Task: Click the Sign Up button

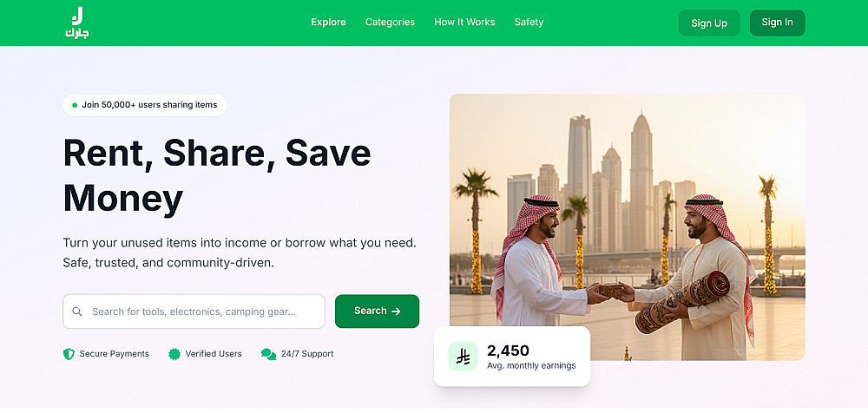Action: point(709,23)
